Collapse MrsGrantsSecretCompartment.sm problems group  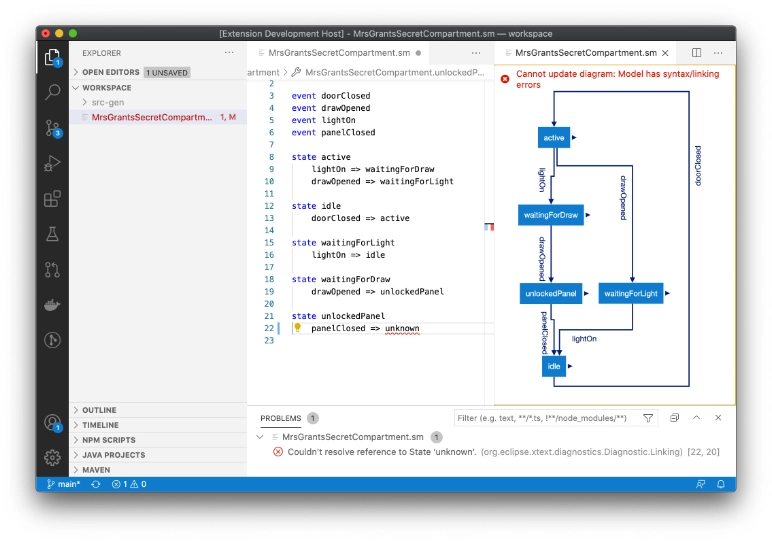pyautogui.click(x=260, y=437)
